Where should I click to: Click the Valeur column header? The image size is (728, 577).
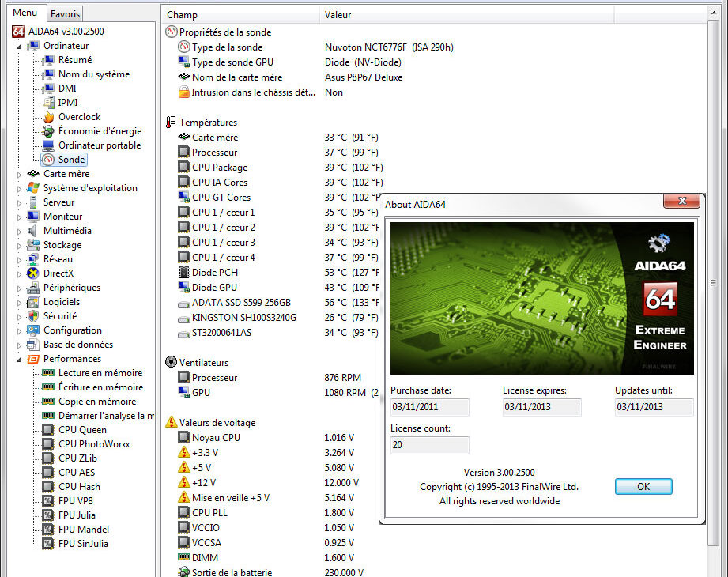[338, 14]
